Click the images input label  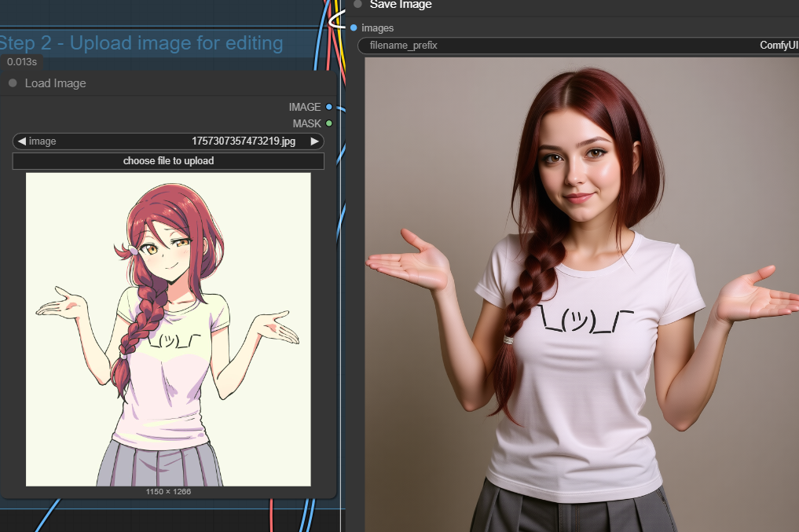(x=378, y=28)
